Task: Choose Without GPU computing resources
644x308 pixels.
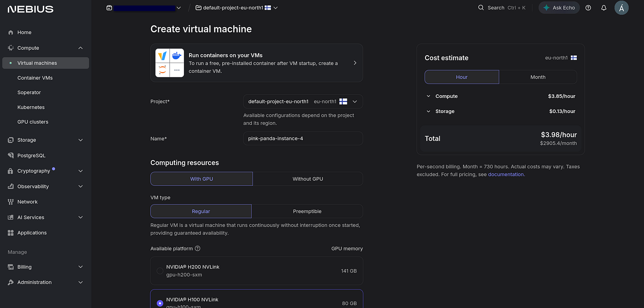Action: click(308, 179)
